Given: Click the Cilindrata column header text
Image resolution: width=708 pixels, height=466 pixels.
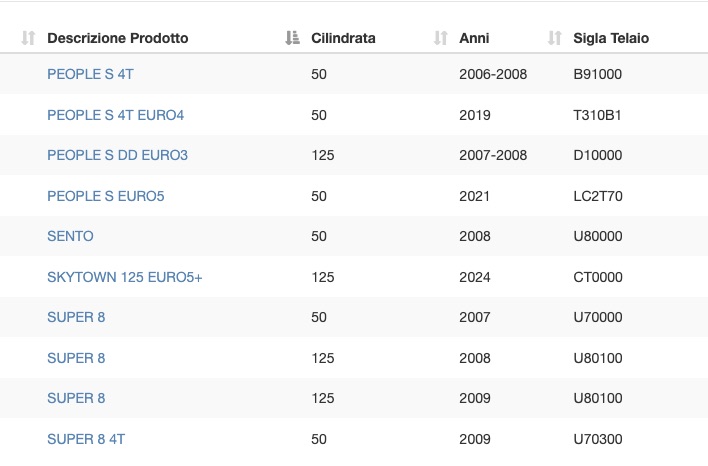Looking at the screenshot, I should (x=343, y=38).
